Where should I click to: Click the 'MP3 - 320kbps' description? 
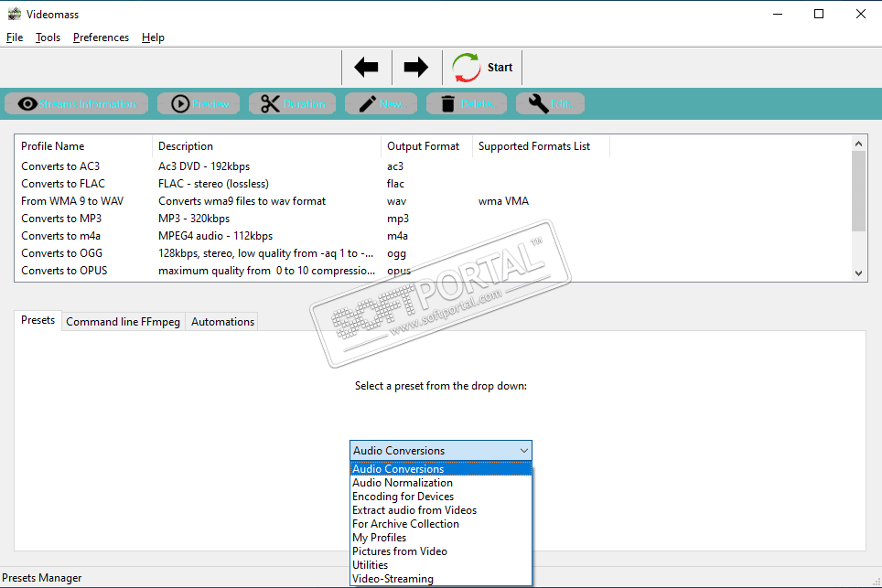tap(194, 219)
